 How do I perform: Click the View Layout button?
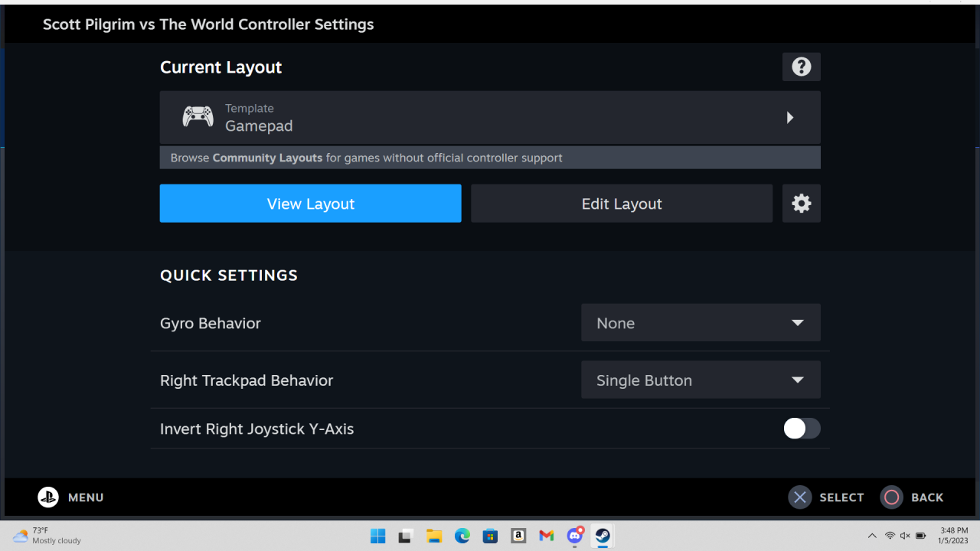[x=310, y=204]
